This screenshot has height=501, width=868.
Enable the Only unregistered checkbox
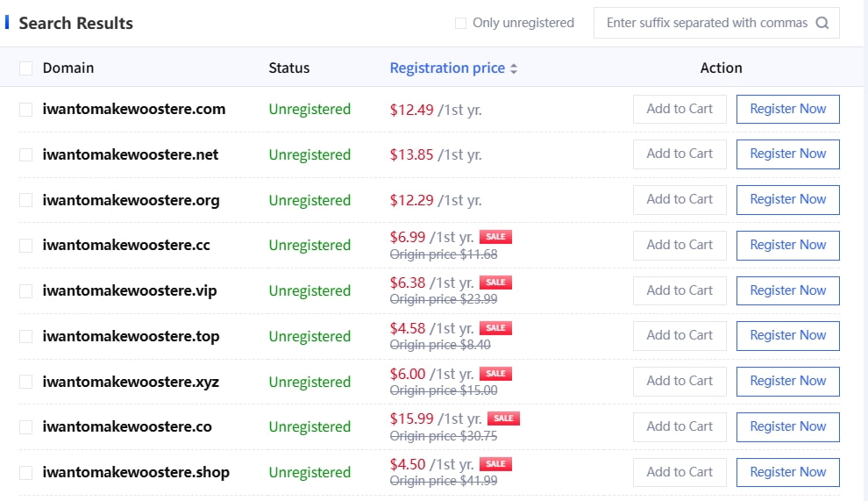[x=460, y=24]
